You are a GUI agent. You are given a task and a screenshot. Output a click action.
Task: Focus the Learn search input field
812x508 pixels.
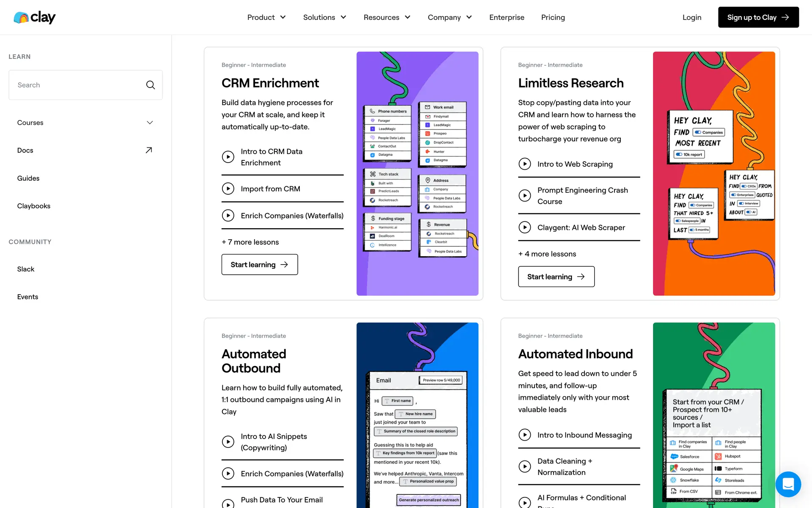(78, 85)
